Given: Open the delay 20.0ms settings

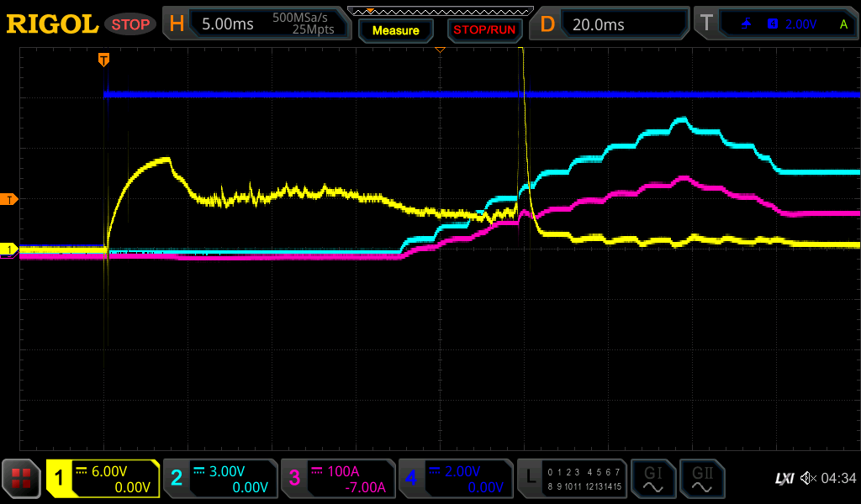Looking at the screenshot, I should point(610,24).
